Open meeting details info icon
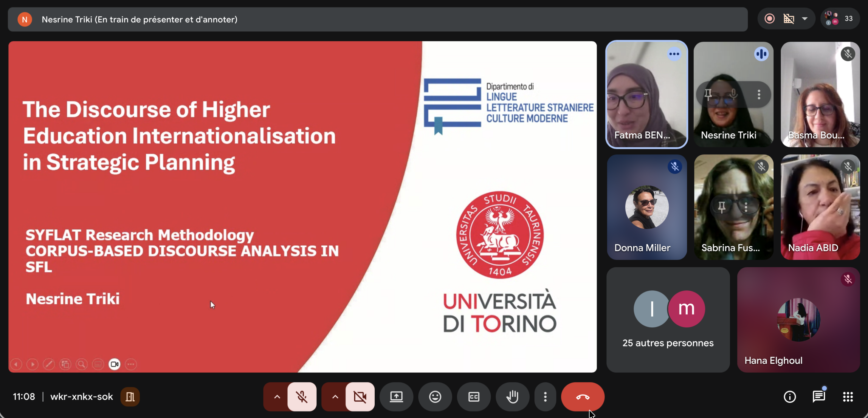The height and width of the screenshot is (418, 868). coord(790,397)
